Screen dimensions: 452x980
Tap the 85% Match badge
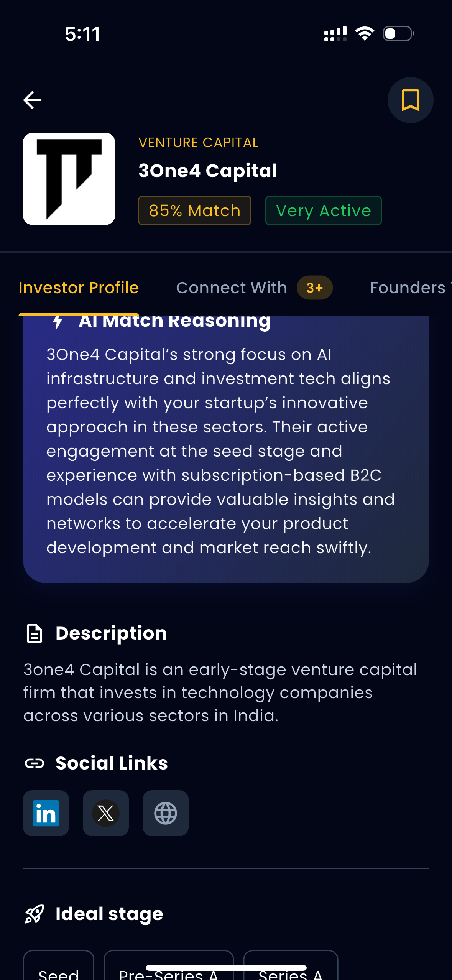(195, 210)
